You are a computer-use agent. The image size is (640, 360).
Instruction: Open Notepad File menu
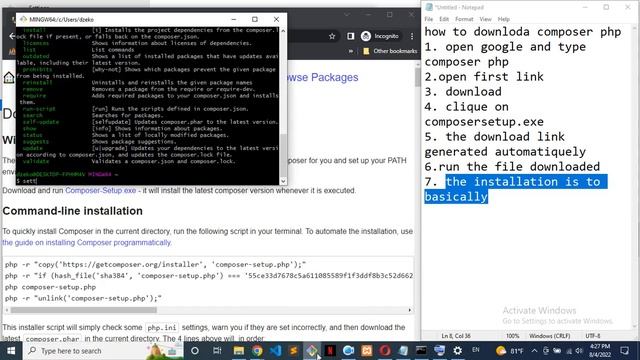point(429,19)
